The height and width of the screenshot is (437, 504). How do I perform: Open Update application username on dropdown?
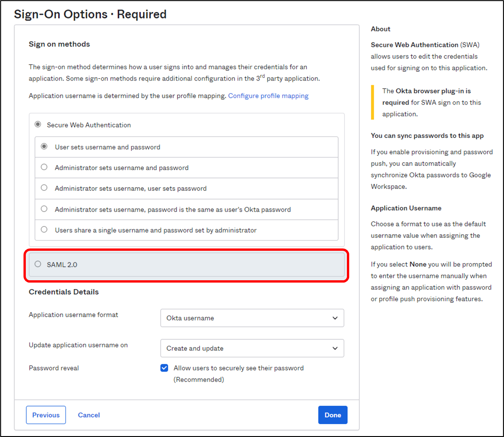tap(252, 348)
